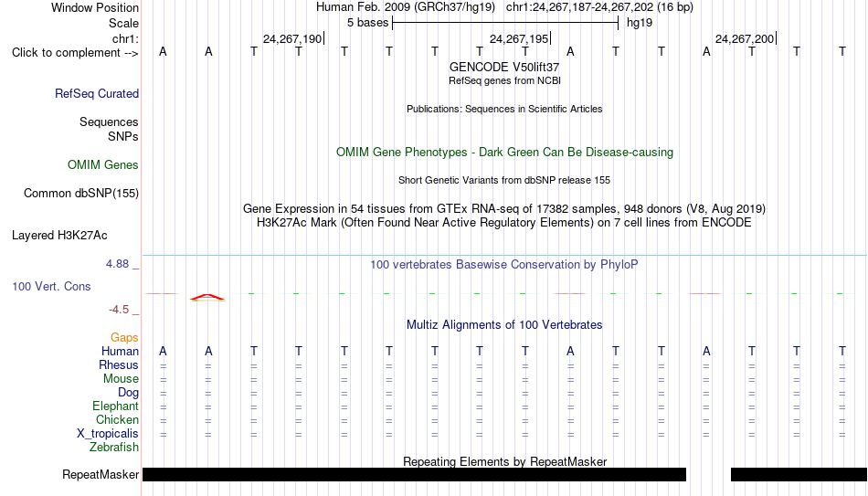Click position marker 24,267,195
Screen dimensions: 868x496
pos(519,38)
